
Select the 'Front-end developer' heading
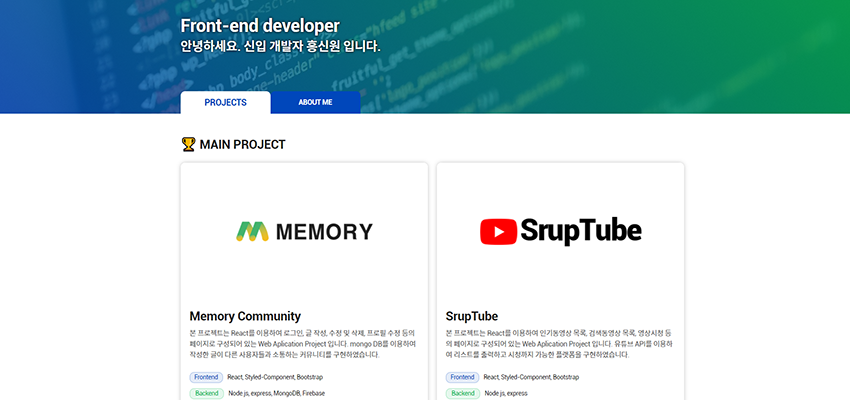point(260,25)
